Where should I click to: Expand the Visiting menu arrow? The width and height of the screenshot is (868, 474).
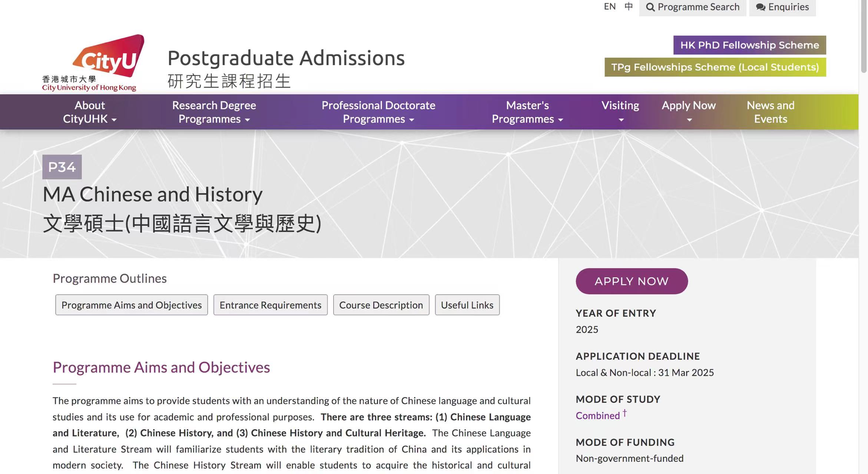[x=621, y=120]
